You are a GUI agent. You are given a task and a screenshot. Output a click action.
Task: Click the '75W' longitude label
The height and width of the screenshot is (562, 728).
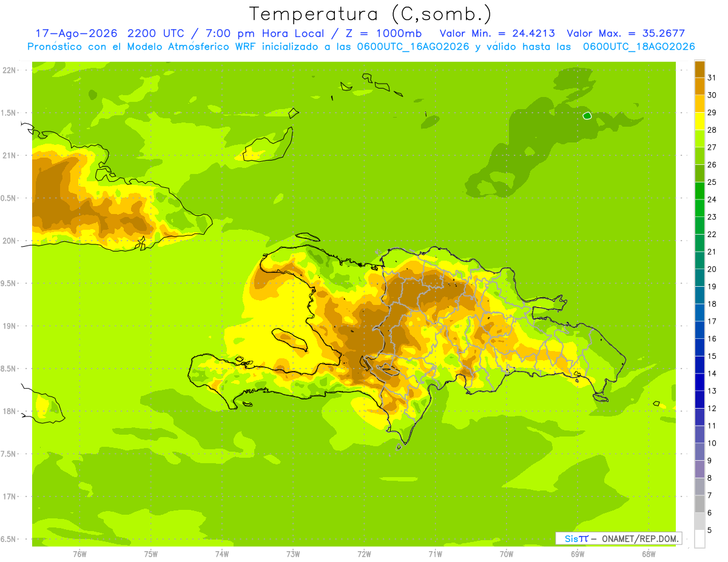pos(151,554)
